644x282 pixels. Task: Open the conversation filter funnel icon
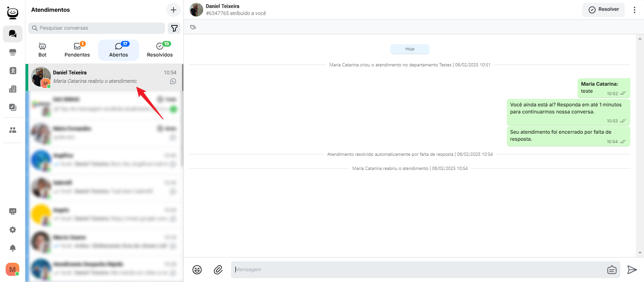point(174,28)
